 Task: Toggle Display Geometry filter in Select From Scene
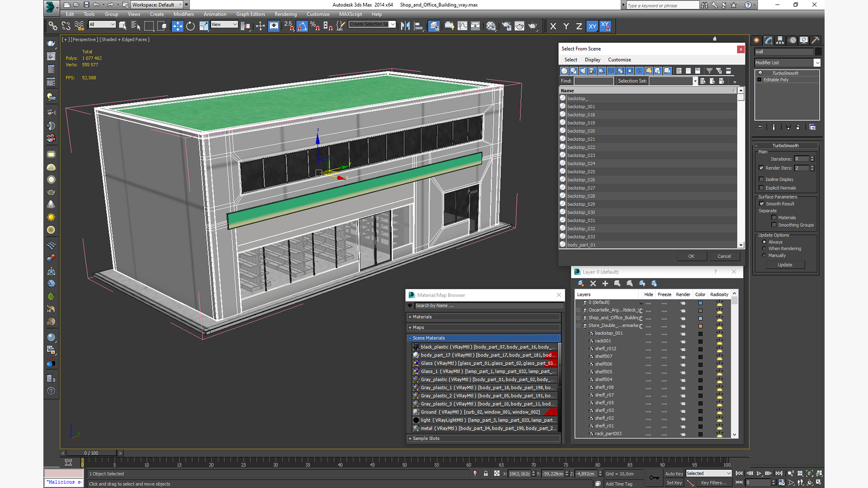click(564, 71)
